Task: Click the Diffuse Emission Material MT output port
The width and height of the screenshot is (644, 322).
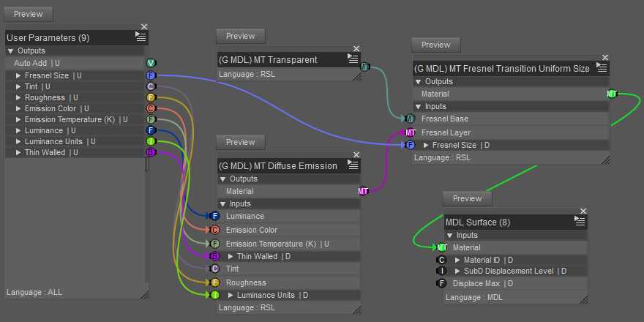Action: pos(363,191)
